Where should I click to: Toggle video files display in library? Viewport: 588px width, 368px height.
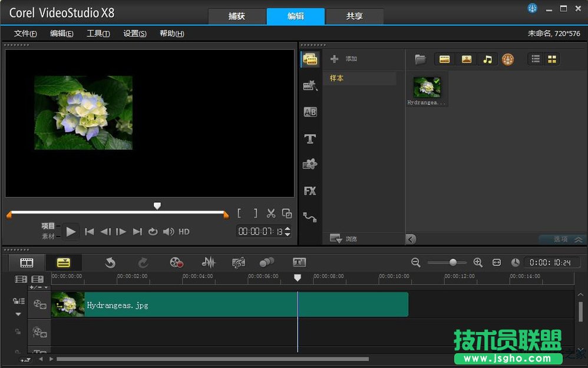coord(445,59)
